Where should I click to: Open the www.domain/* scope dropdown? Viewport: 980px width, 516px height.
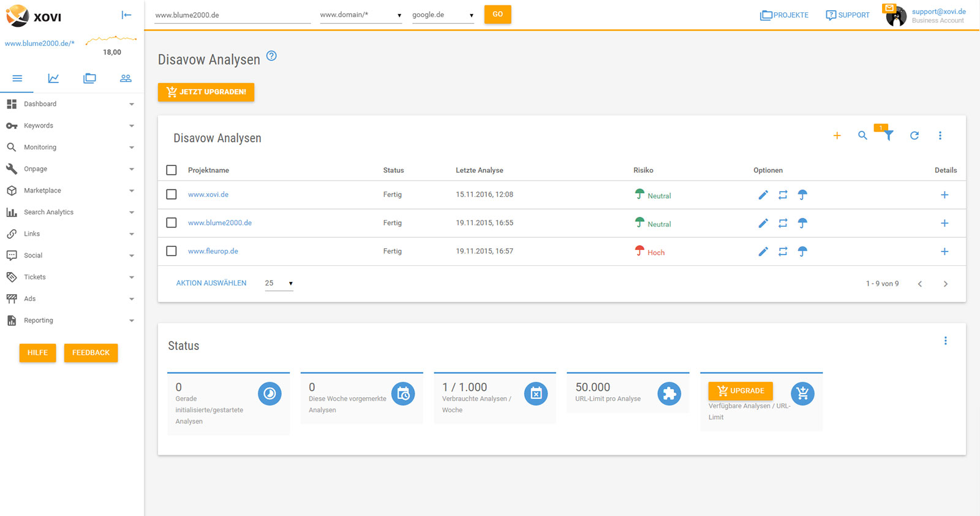361,15
